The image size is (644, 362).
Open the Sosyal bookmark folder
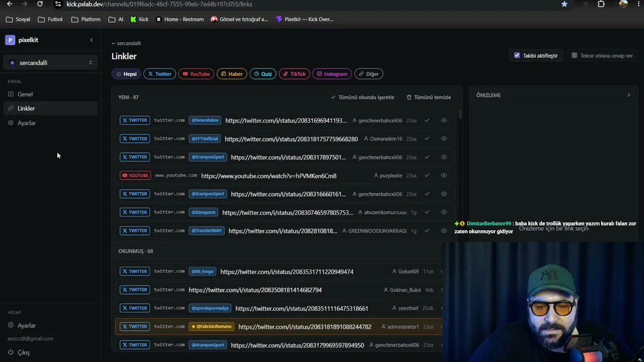(x=18, y=19)
